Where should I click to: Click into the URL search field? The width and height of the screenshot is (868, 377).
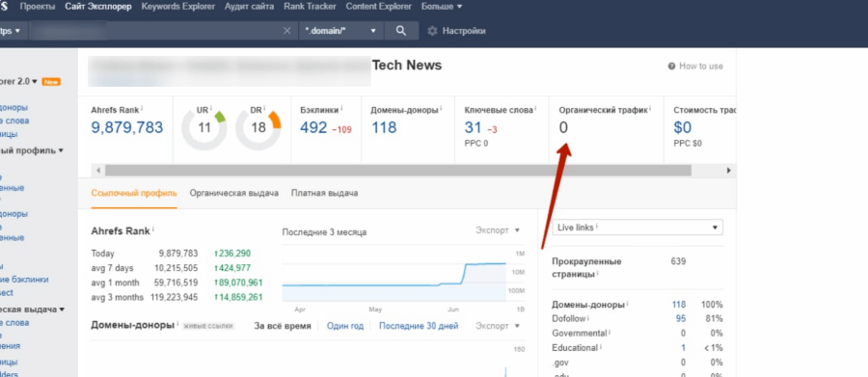click(x=155, y=31)
